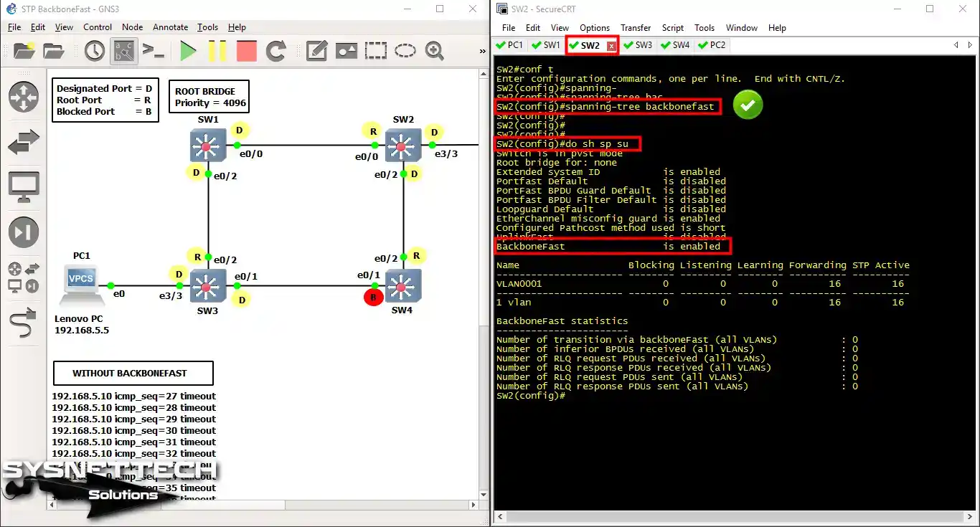
Task: Click SecureCRT terminal prompt SW2(config)# last line
Action: tap(530, 396)
